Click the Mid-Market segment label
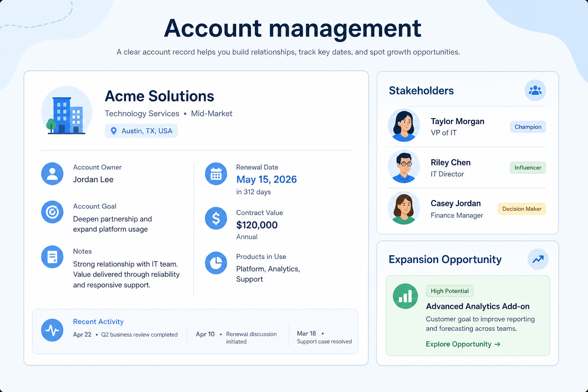This screenshot has height=392, width=588. pos(212,114)
